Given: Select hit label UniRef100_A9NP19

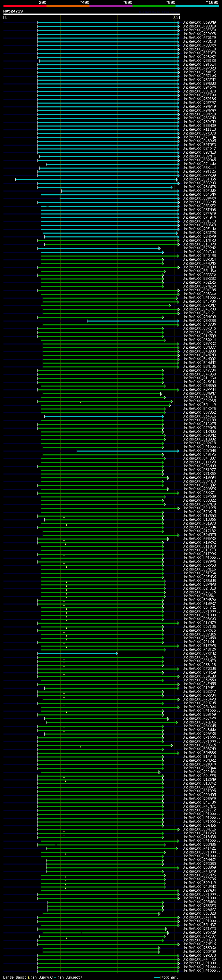Looking at the screenshot, I should tap(199, 114).
